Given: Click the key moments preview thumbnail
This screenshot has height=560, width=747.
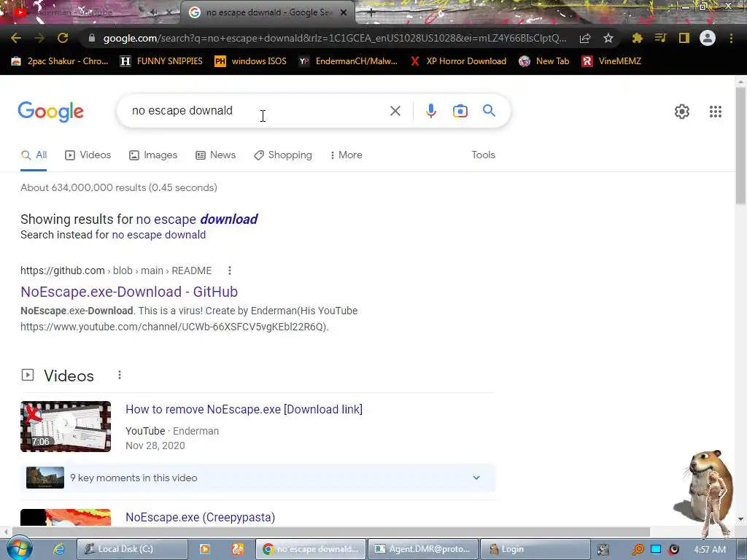Looking at the screenshot, I should 45,478.
